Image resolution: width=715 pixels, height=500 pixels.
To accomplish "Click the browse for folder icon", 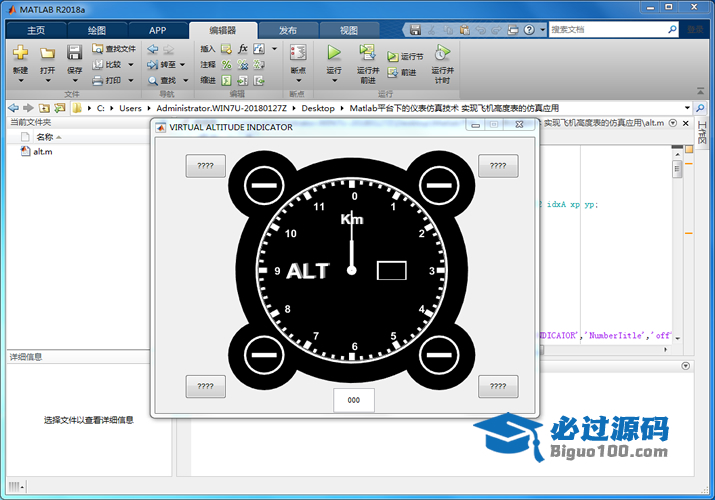I will [x=60, y=108].
